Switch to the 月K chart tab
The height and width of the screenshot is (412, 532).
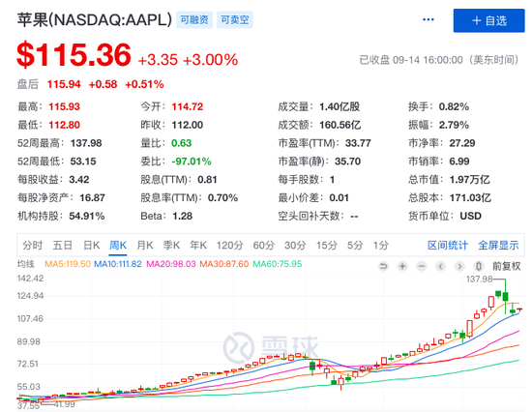(x=145, y=245)
